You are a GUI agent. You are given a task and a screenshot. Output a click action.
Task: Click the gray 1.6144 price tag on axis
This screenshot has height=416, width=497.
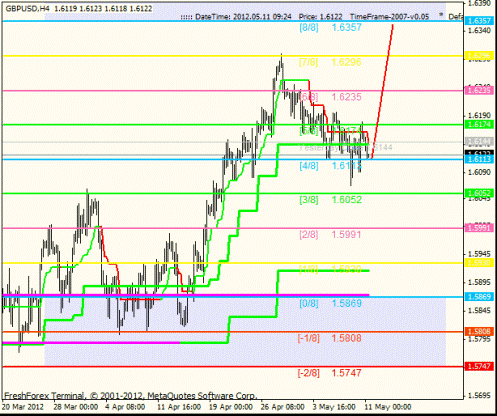coord(479,142)
